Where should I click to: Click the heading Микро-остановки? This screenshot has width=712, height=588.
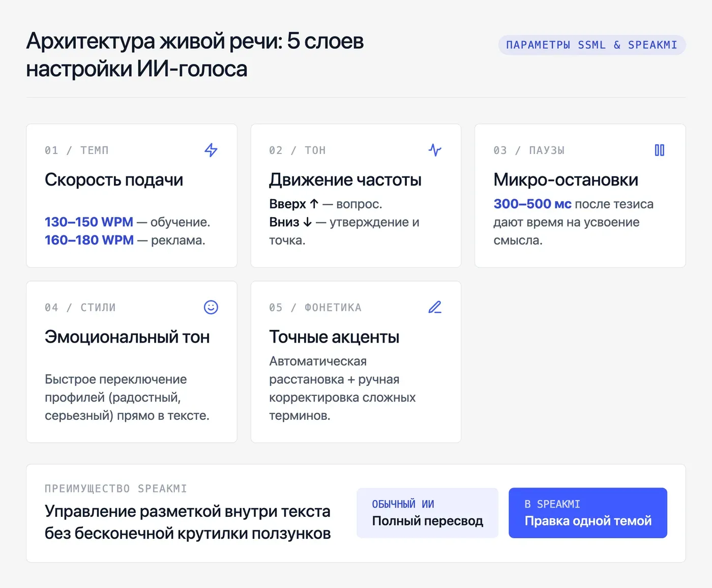566,179
